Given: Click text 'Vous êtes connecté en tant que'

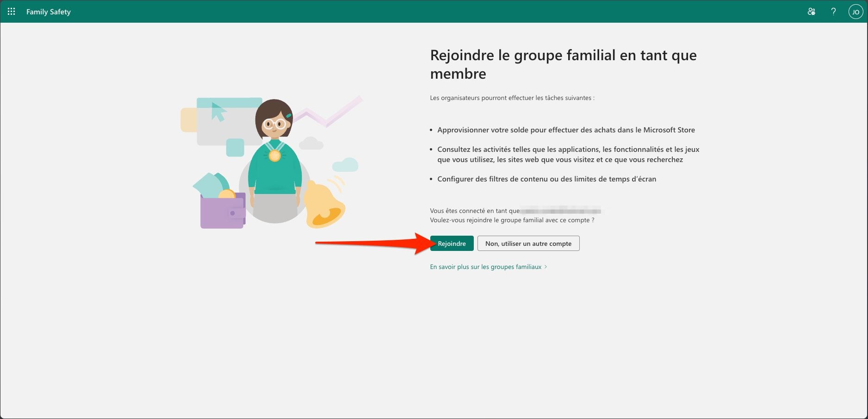Looking at the screenshot, I should 475,211.
